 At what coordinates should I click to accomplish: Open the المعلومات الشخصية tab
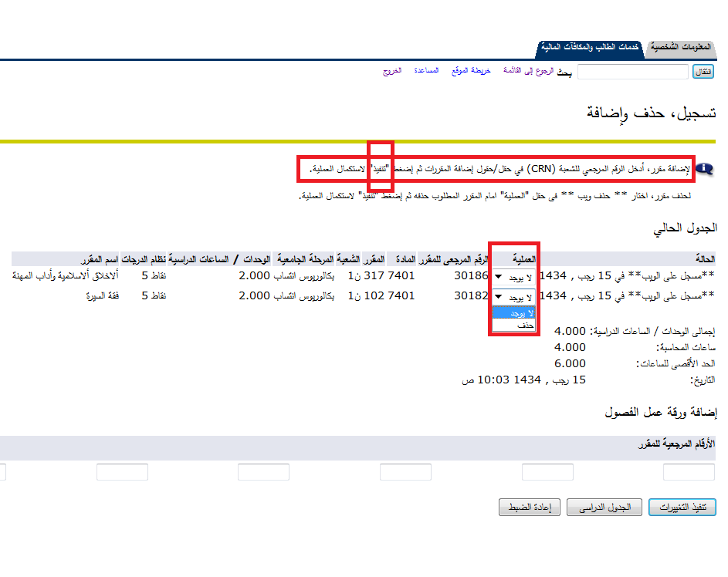click(x=680, y=47)
